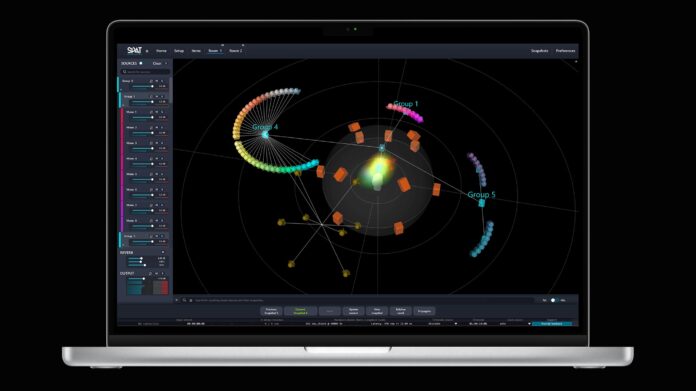Click the New snapshot button
This screenshot has height=391, width=696.
coord(377,311)
